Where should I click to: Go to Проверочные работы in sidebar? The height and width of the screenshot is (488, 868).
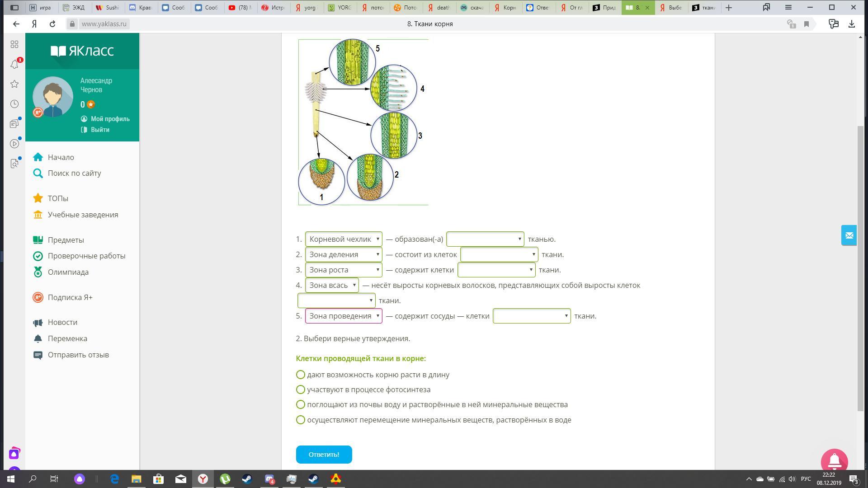pos(86,256)
